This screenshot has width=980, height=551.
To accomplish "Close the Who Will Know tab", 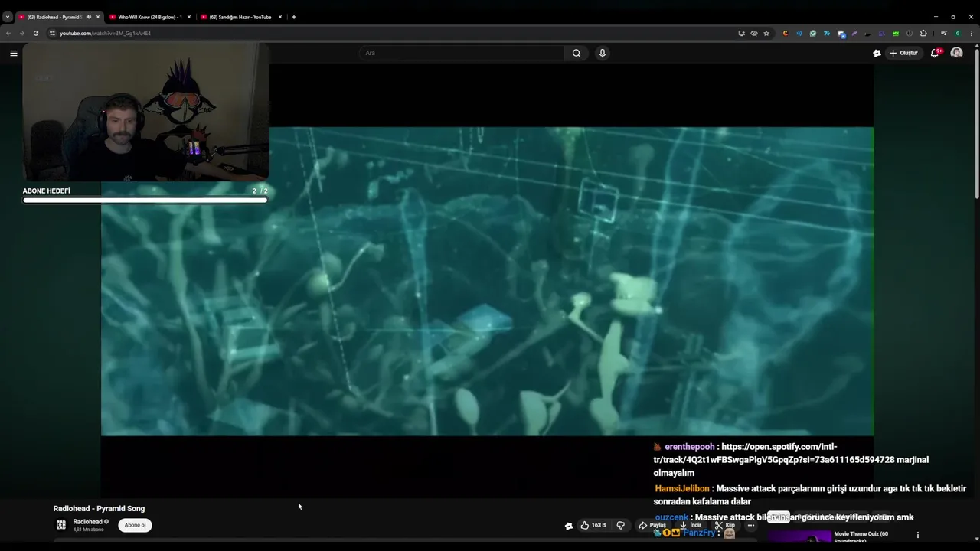I will tap(189, 17).
